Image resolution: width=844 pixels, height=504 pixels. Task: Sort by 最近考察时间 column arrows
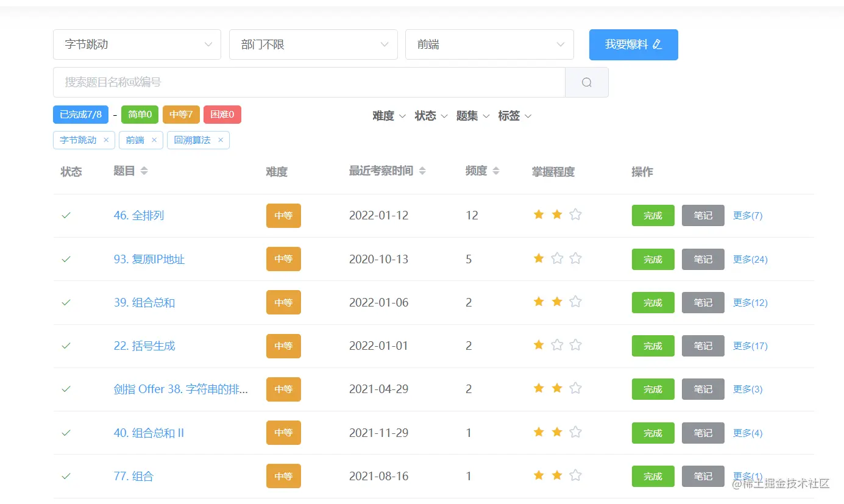[422, 171]
